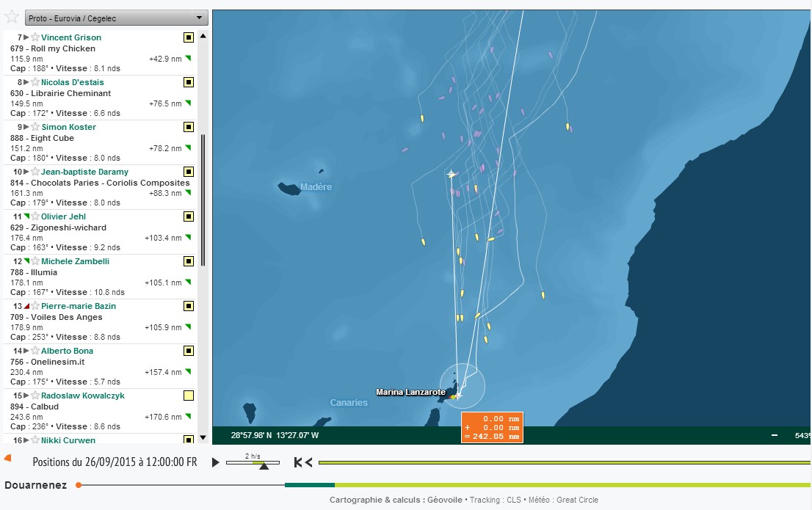Click the Marina Lanzarote waypoint marker
This screenshot has width=812, height=510.
point(458,396)
